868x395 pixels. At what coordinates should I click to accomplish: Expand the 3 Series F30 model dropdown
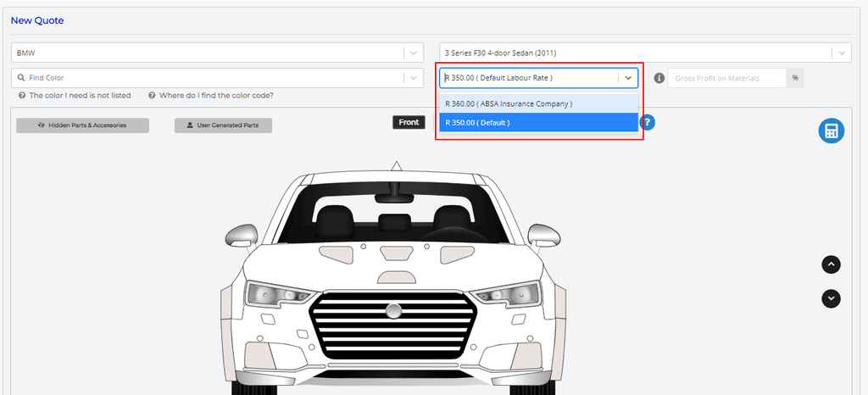click(841, 53)
